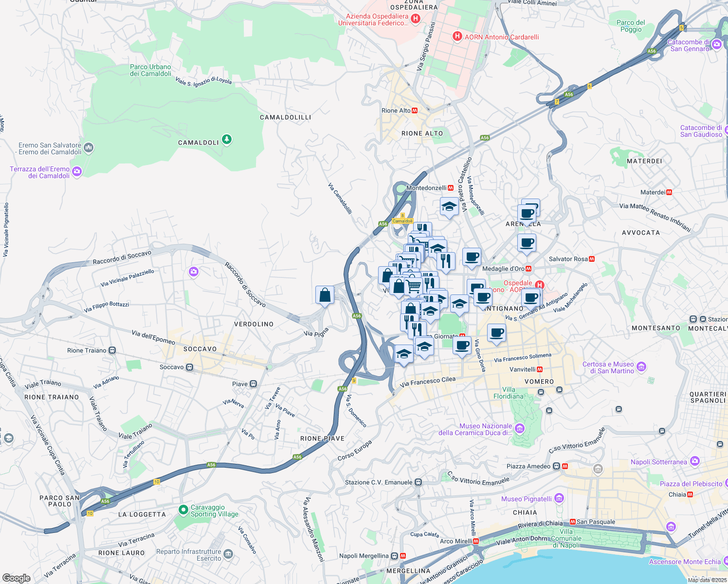Select the Azienda Ospedaliera Universitaria hospital icon

click(416, 19)
